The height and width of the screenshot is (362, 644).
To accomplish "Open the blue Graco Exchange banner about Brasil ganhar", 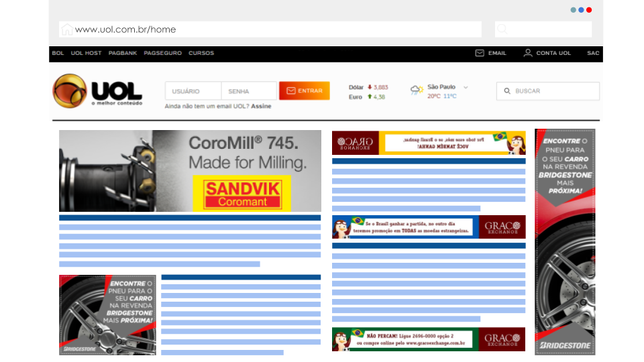I will 429,227.
